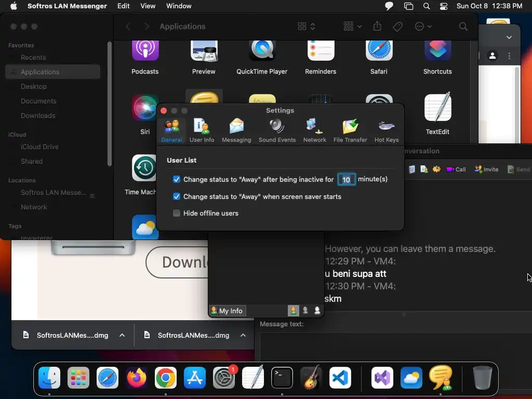Viewport: 532px width, 399px height.
Task: Open message history icon in conversation toolbar
Action: click(411, 169)
